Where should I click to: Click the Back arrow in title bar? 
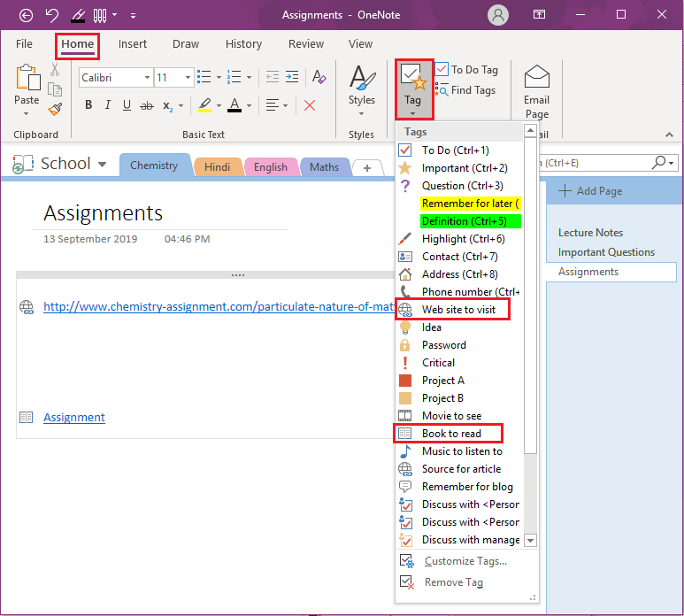(26, 15)
